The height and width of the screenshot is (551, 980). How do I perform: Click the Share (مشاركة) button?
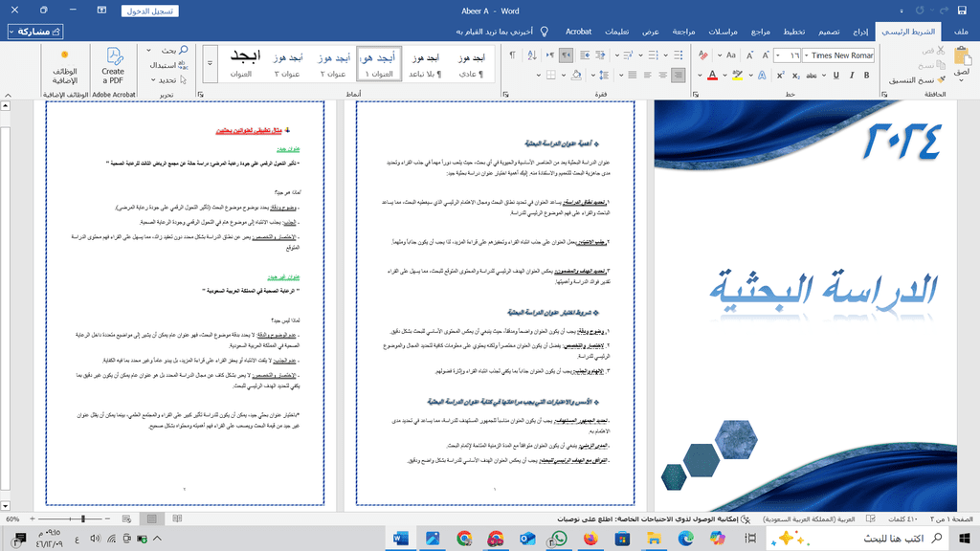point(35,32)
